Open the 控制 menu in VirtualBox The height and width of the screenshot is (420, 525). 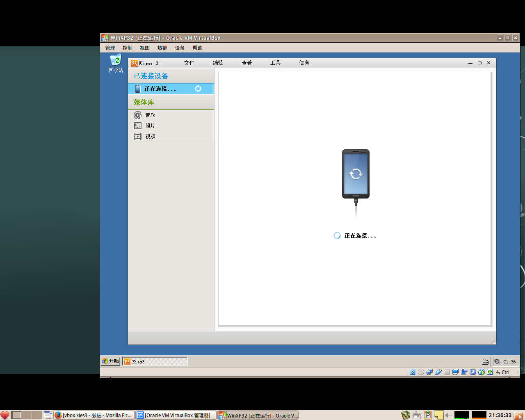pyautogui.click(x=127, y=48)
